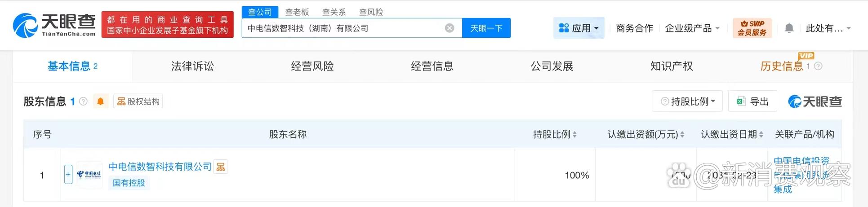The image size is (868, 207).
Task: Click the notification bell in the header
Action: [x=789, y=28]
